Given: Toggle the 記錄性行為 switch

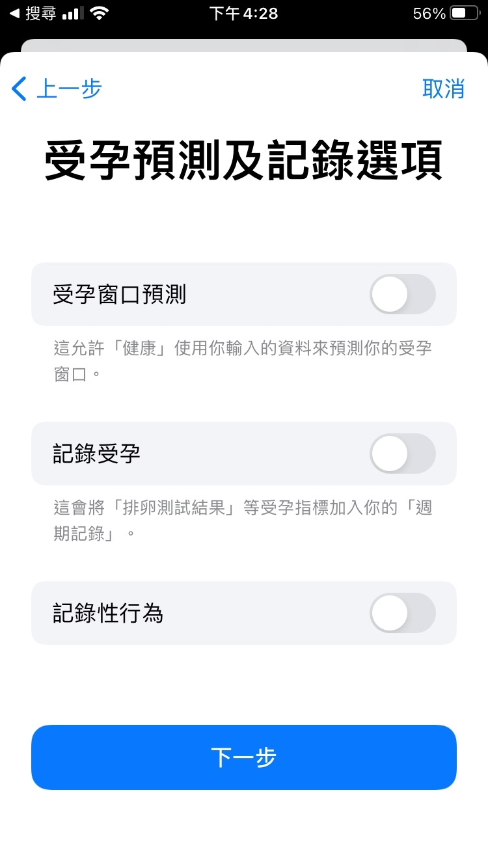Looking at the screenshot, I should pos(402,613).
